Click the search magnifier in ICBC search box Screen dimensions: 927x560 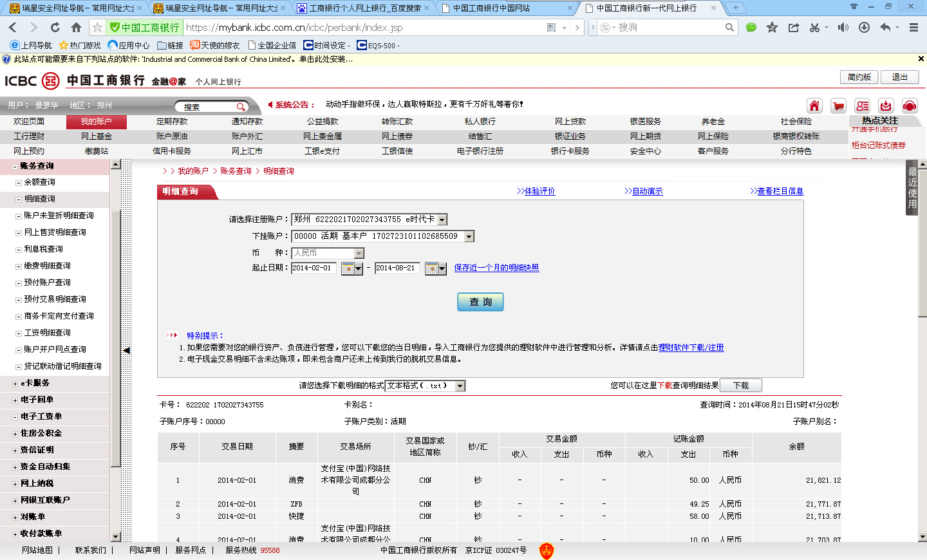tap(240, 107)
